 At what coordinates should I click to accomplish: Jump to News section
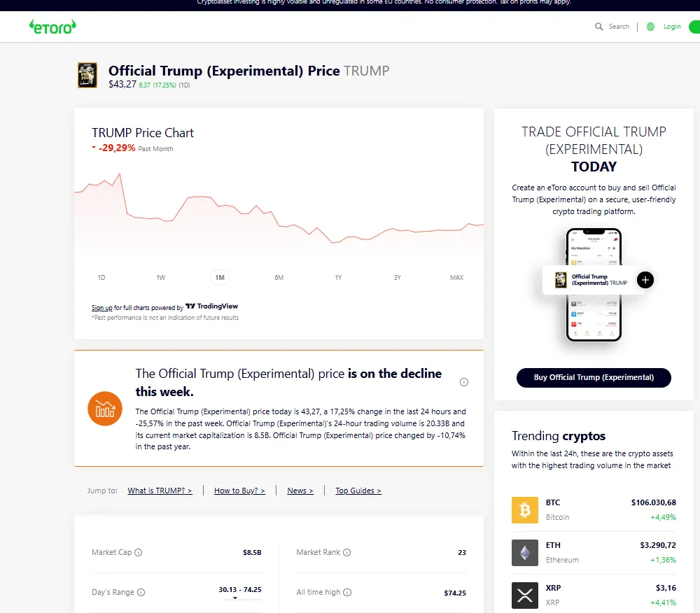[x=300, y=491]
